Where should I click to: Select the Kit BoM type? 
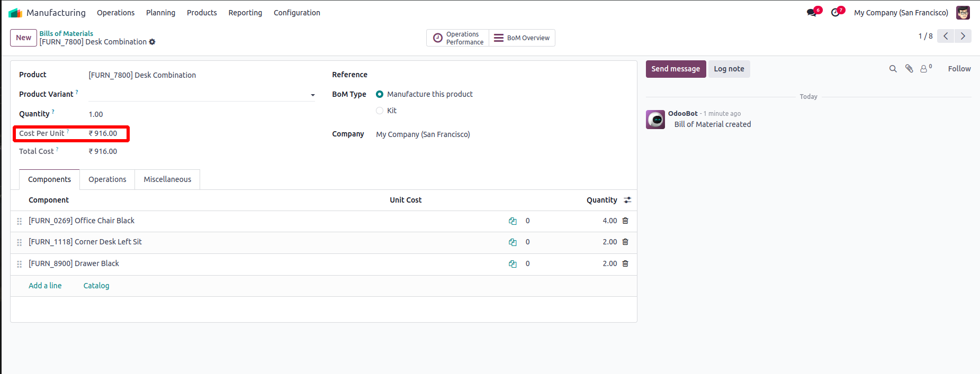coord(380,111)
